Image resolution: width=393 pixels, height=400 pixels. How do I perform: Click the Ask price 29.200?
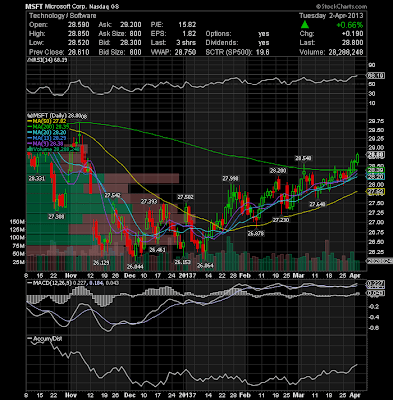pos(130,25)
